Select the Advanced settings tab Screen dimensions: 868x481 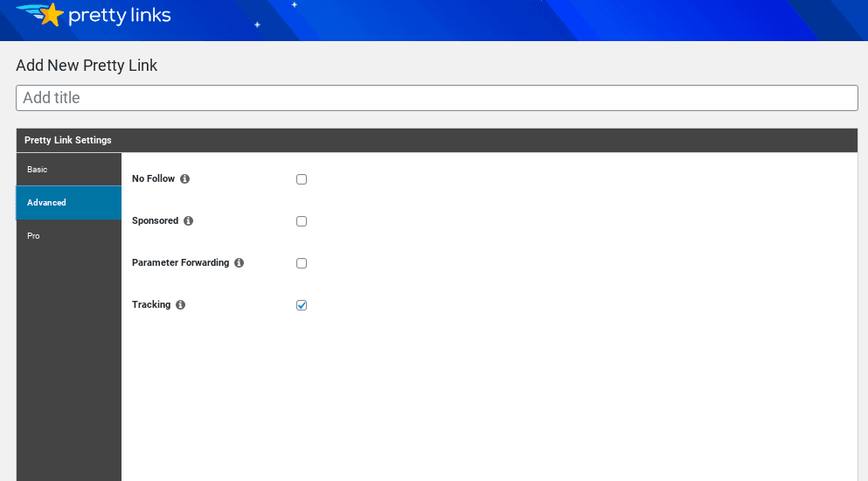[x=69, y=203]
